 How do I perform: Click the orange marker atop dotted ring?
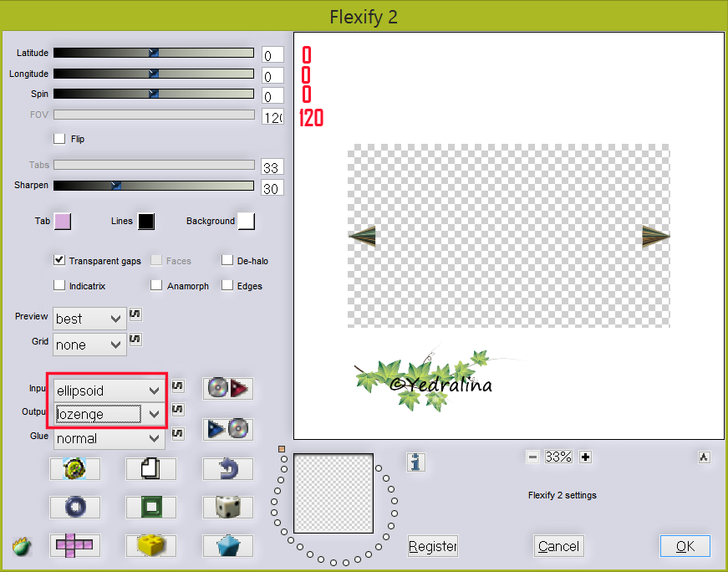point(282,449)
